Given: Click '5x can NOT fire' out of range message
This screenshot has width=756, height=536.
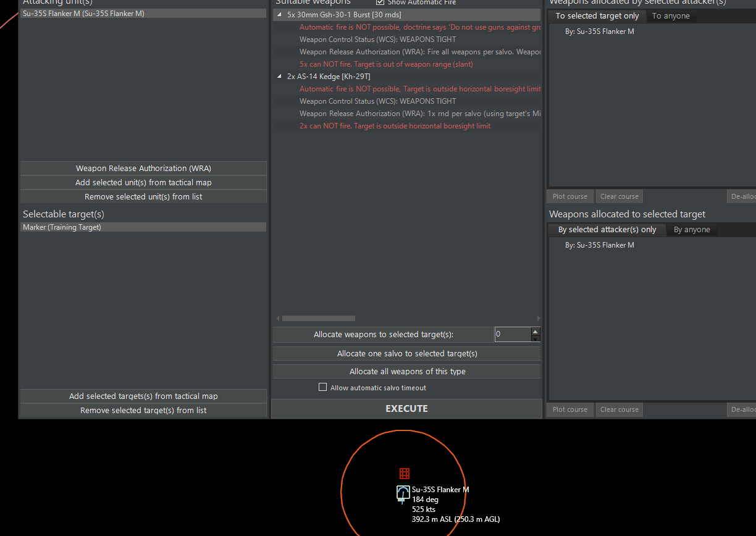Looking at the screenshot, I should pos(387,64).
